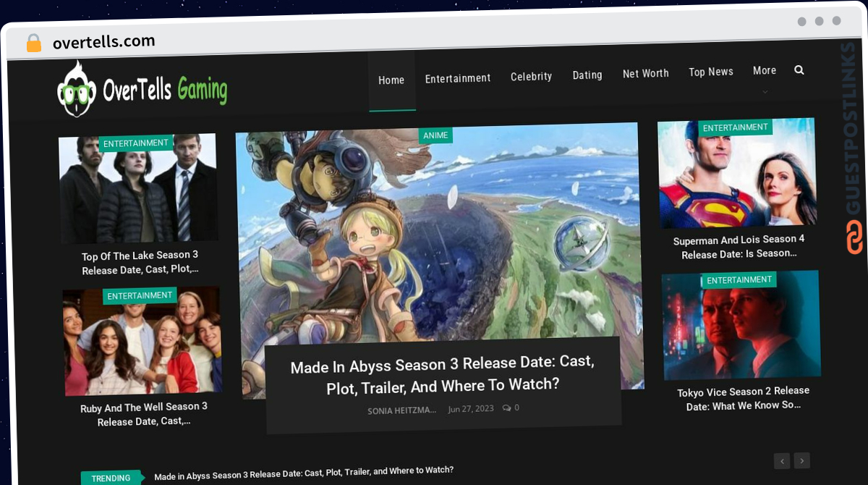
Task: Click Entertainment tag on Top Of The Lake
Action: click(136, 143)
